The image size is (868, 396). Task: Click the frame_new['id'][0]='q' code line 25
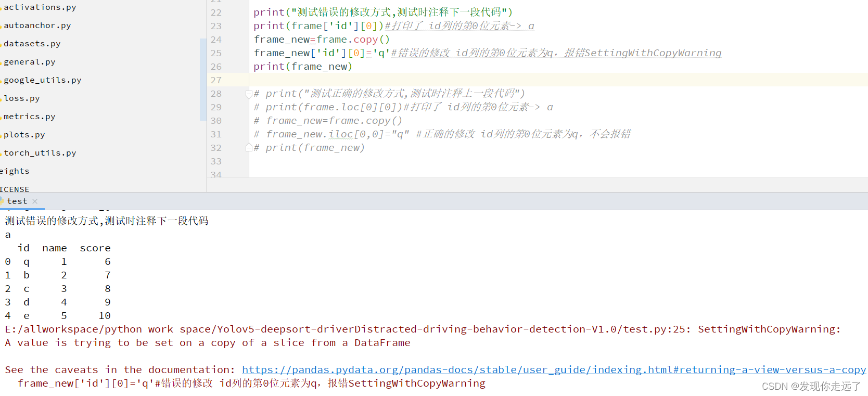[322, 53]
